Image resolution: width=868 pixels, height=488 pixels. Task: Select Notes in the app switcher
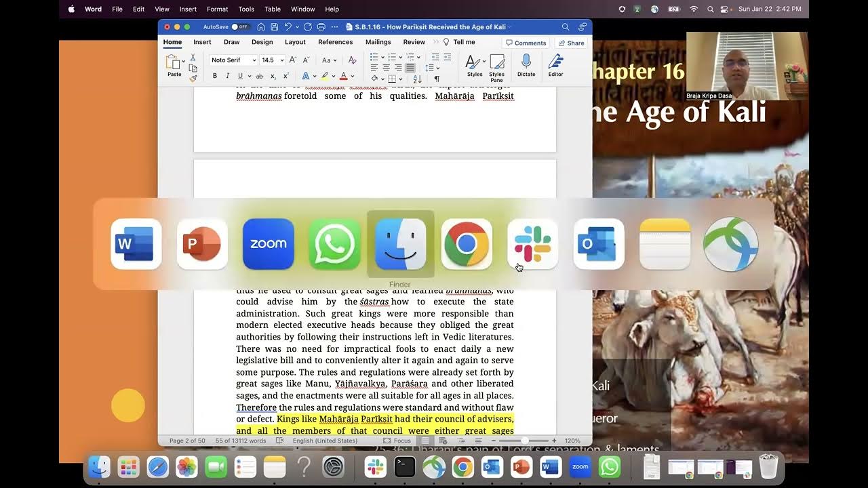[x=665, y=244]
